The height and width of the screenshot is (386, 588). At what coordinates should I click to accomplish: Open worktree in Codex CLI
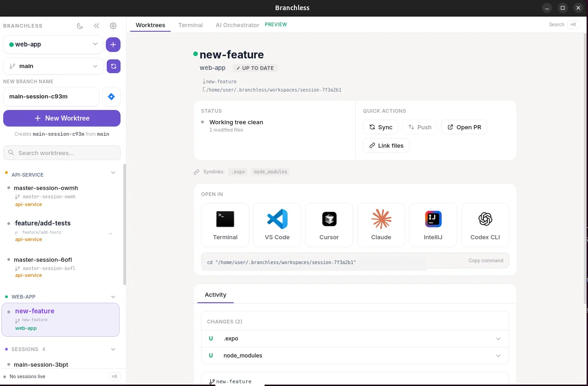tap(485, 225)
